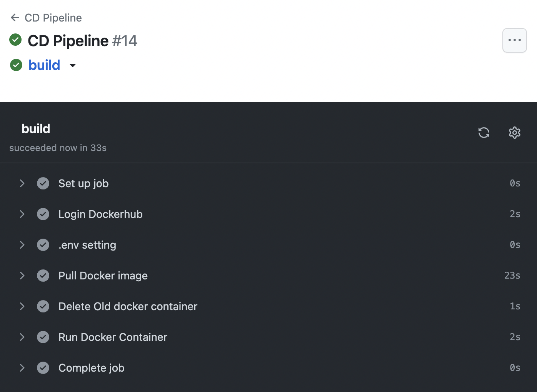Click green success check next to CD Pipeline #14
This screenshot has width=537, height=392.
pyautogui.click(x=15, y=40)
